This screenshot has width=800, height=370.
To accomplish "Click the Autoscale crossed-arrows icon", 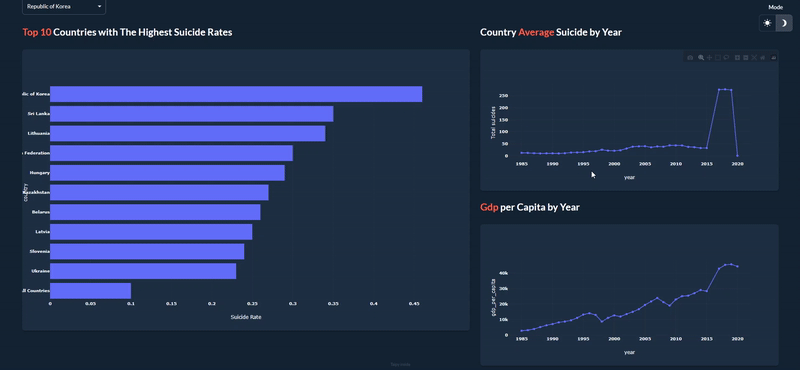I will [754, 58].
